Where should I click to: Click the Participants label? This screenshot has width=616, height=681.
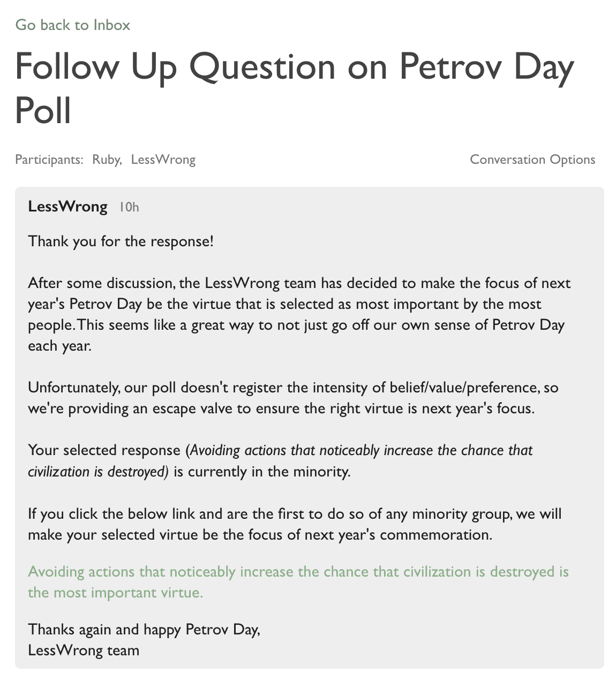49,160
